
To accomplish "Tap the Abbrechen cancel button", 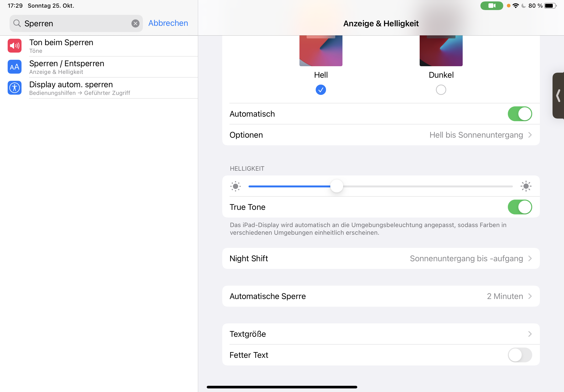I will click(x=168, y=23).
